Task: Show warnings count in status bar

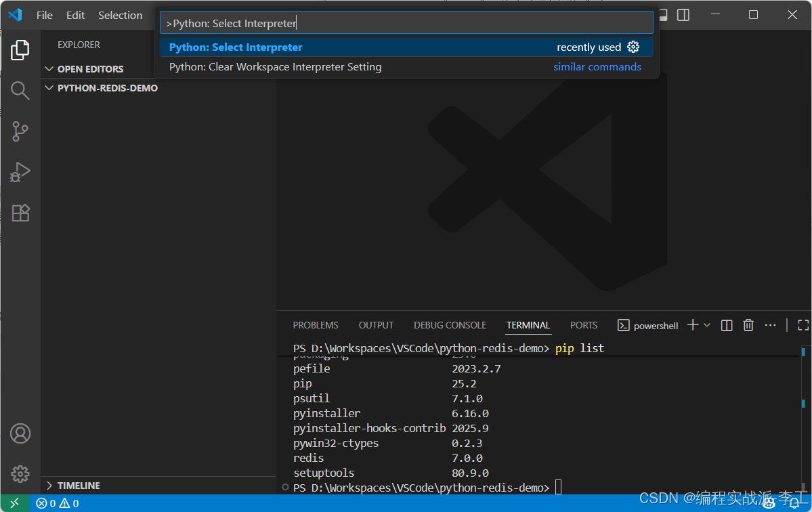Action: [69, 503]
